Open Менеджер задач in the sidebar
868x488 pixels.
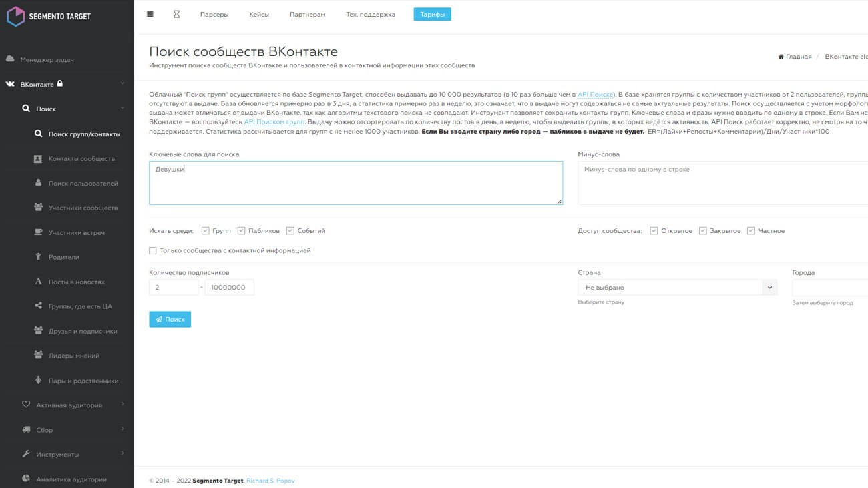click(47, 60)
